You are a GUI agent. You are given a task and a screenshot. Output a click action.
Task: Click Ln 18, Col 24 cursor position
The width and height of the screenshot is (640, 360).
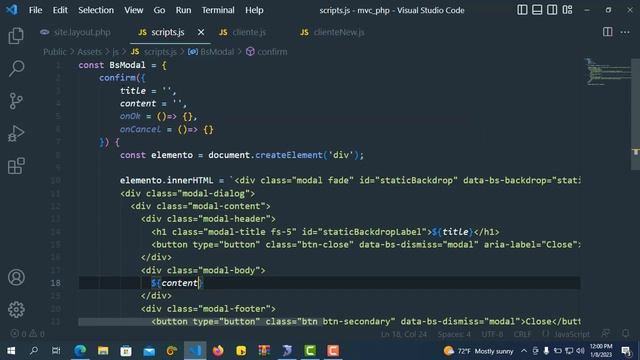[404, 334]
